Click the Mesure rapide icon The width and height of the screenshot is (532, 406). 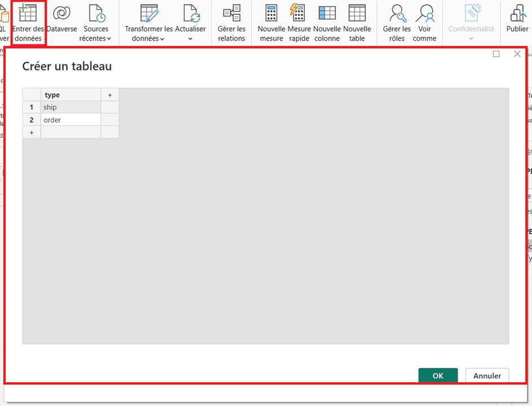tap(299, 14)
